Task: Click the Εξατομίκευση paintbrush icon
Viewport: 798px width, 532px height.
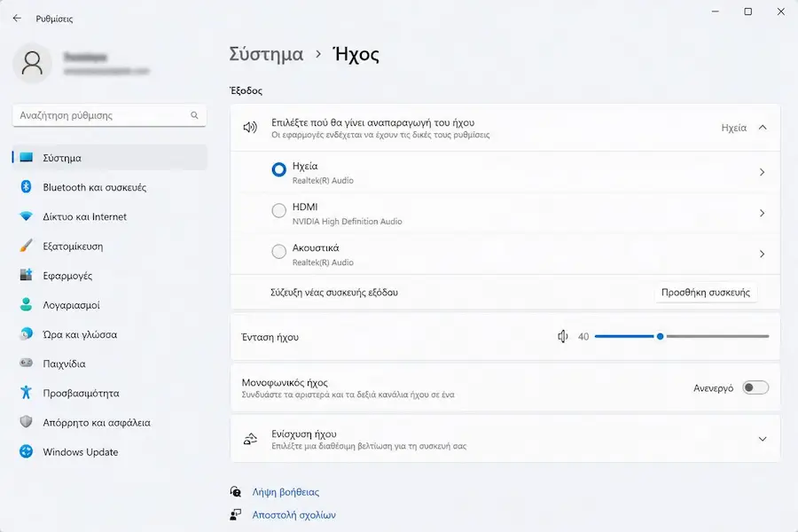Action: coord(26,246)
